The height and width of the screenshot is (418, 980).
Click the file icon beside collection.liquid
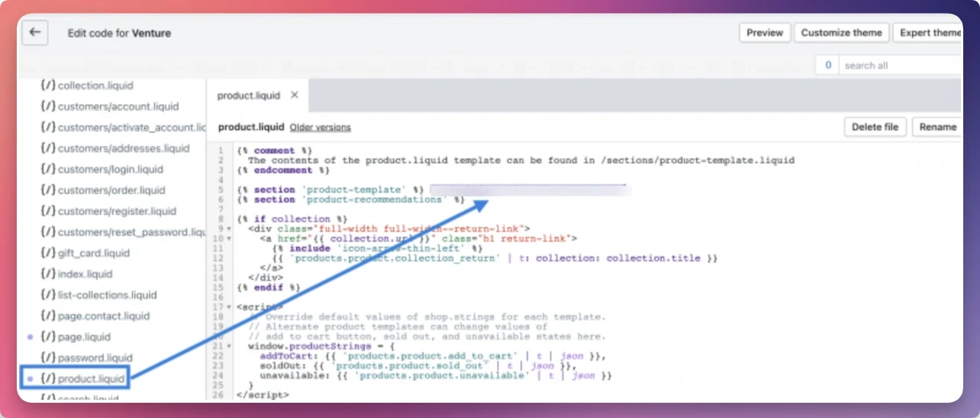point(48,85)
